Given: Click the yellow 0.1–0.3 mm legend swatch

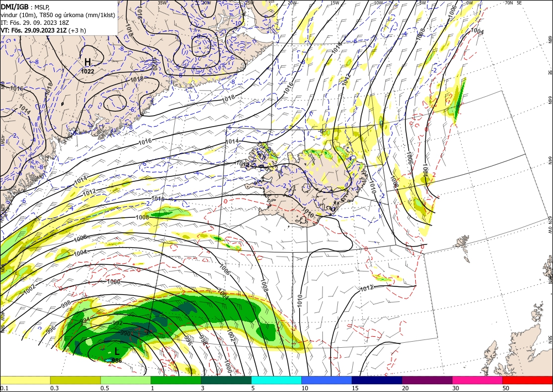Looking at the screenshot, I should tap(25, 380).
